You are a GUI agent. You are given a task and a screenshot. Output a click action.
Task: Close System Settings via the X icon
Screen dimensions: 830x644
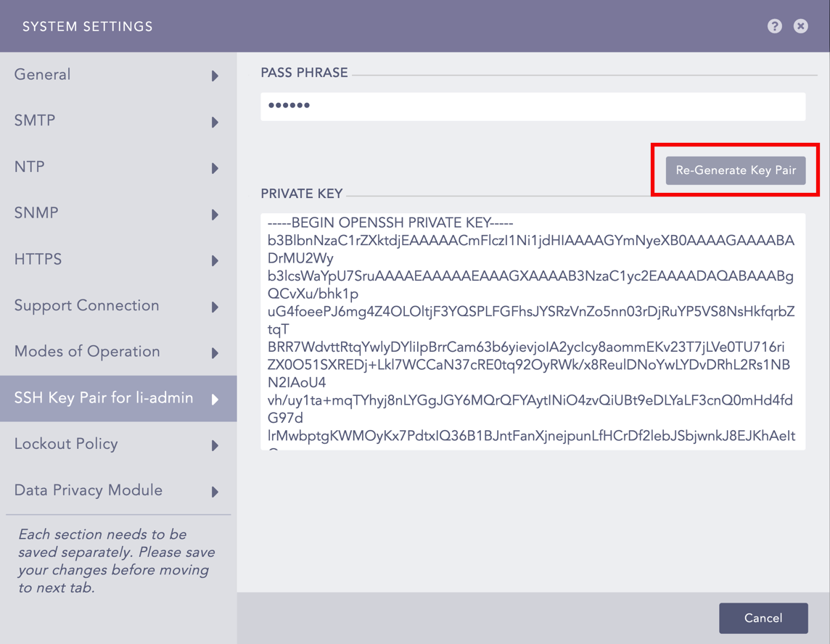[x=800, y=26]
